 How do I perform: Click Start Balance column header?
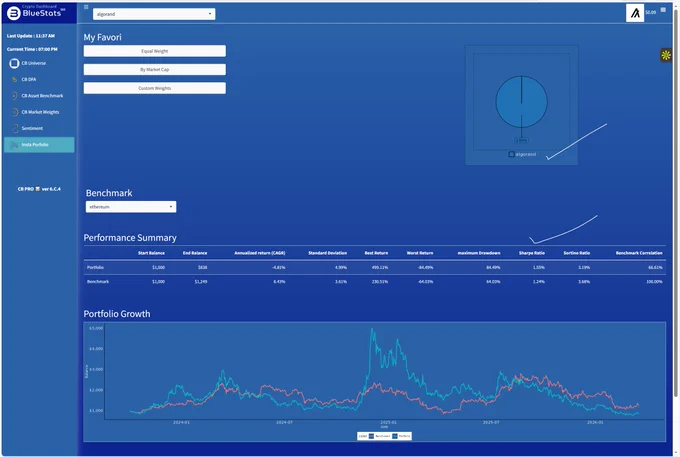coord(151,253)
